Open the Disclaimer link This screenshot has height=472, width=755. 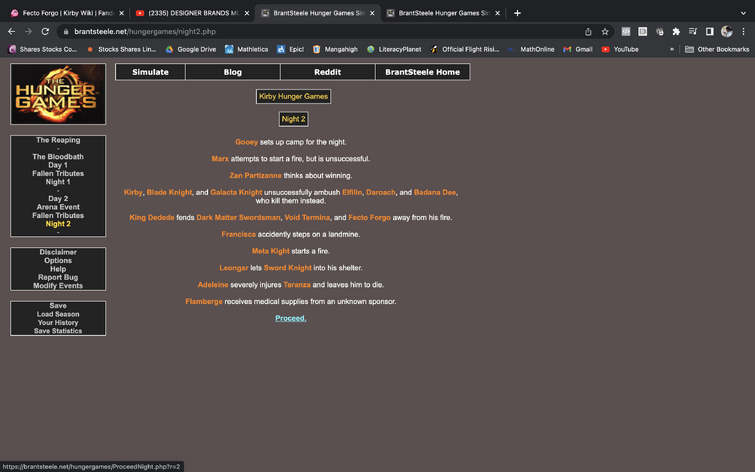coord(58,252)
